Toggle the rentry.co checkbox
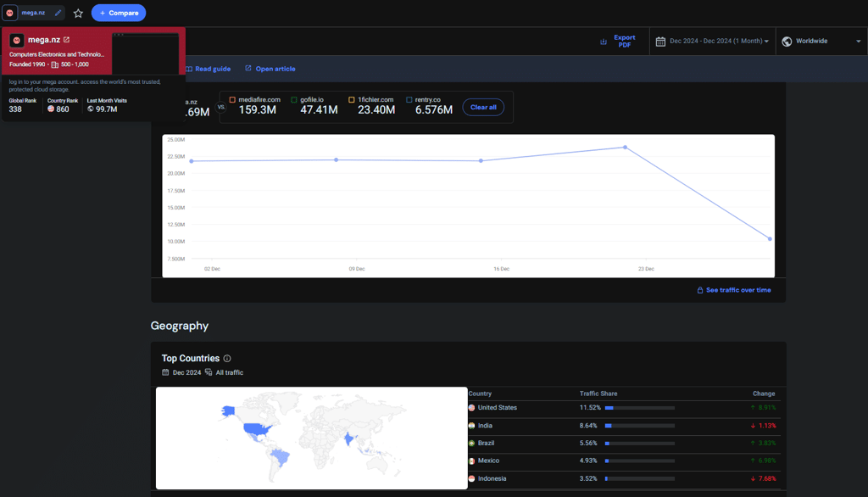The image size is (868, 497). [409, 100]
